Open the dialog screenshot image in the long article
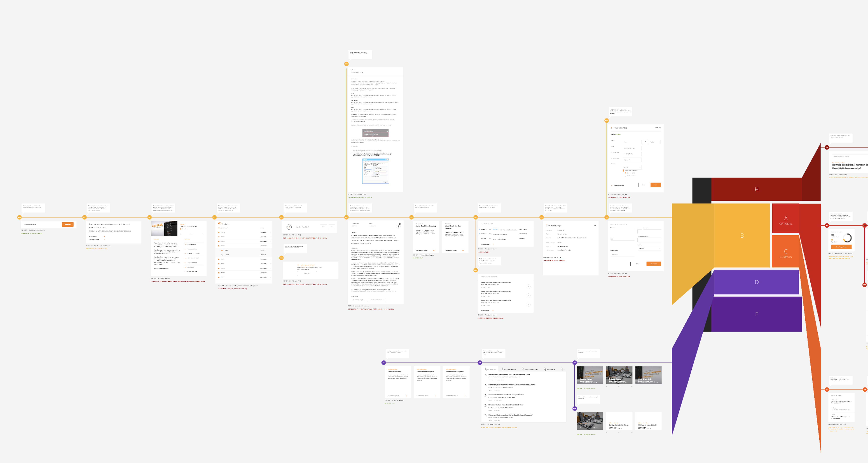The image size is (868, 463). tap(375, 171)
